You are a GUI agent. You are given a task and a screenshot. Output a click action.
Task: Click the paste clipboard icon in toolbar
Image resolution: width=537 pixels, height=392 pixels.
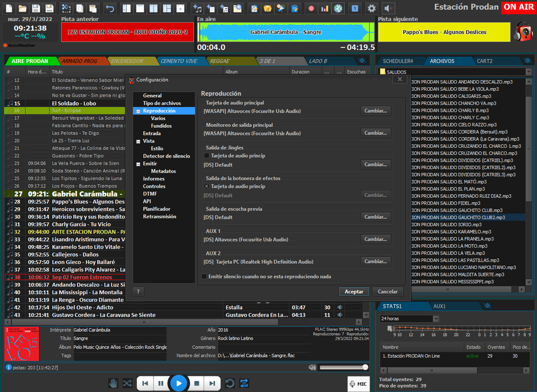(93, 8)
